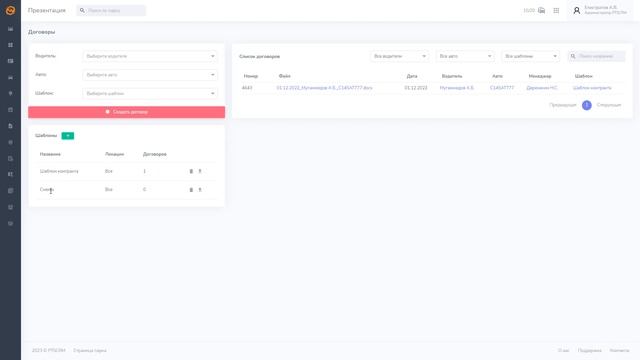The height and width of the screenshot is (360, 640).
Task: Click contract number 4643 cell
Action: coord(247,88)
